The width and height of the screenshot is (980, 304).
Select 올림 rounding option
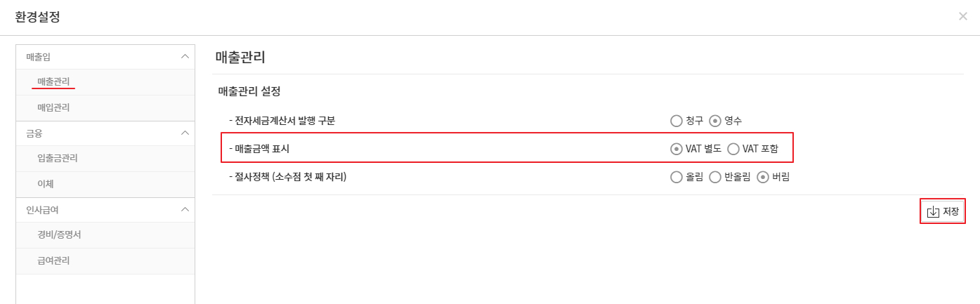[x=677, y=177]
